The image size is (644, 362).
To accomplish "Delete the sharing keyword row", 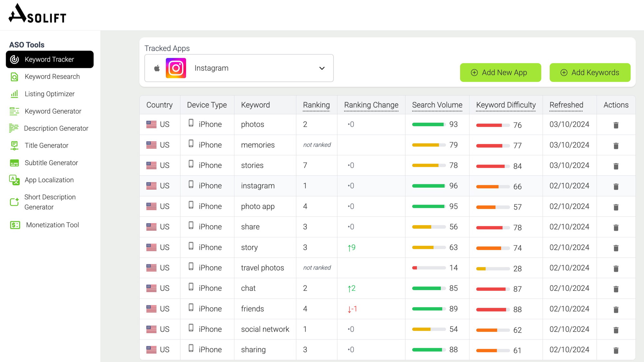I will coord(616,350).
